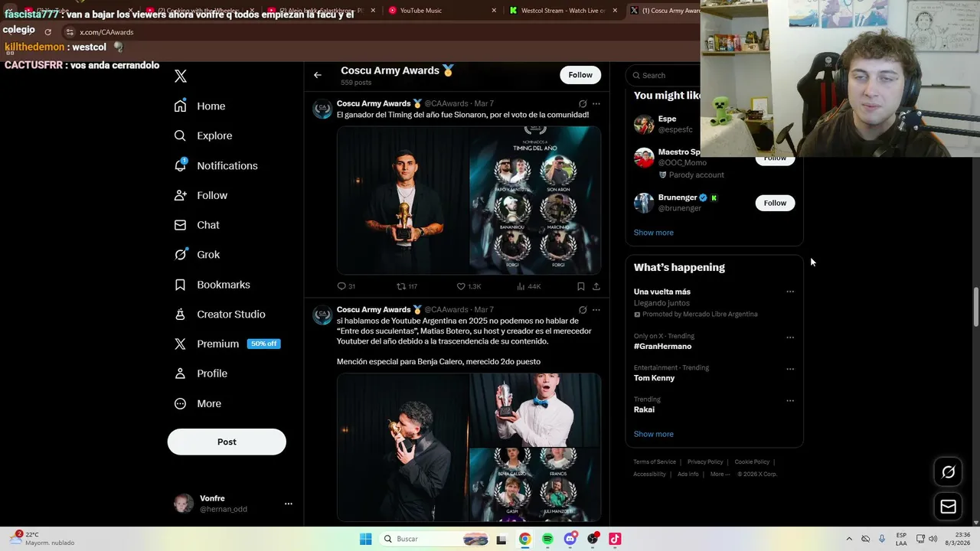
Task: Open Windows Start menu
Action: point(366,539)
